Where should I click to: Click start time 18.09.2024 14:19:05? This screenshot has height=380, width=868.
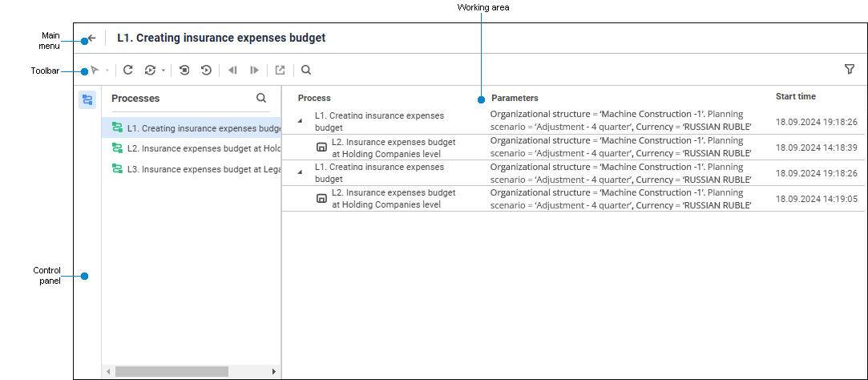[x=817, y=198]
